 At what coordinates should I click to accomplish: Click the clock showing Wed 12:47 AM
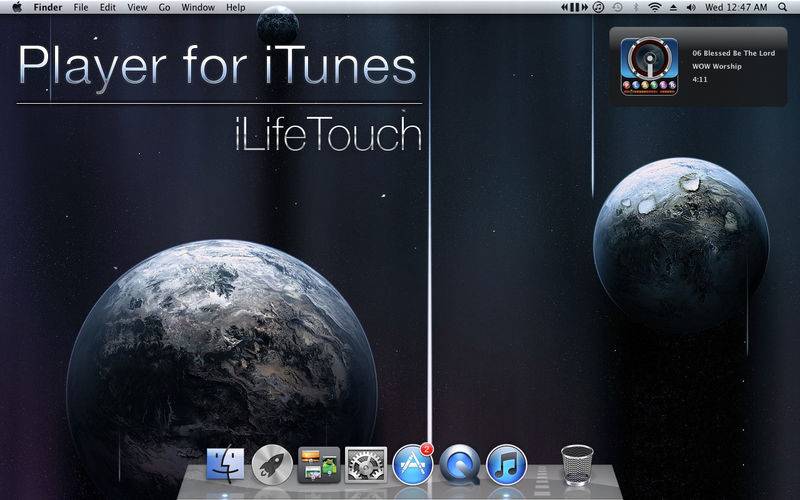pos(736,7)
